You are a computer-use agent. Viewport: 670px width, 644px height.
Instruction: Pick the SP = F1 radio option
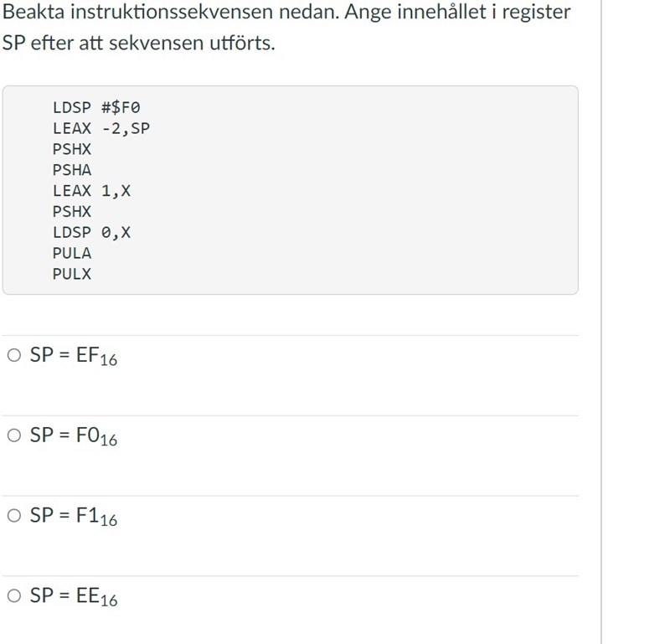click(13, 516)
